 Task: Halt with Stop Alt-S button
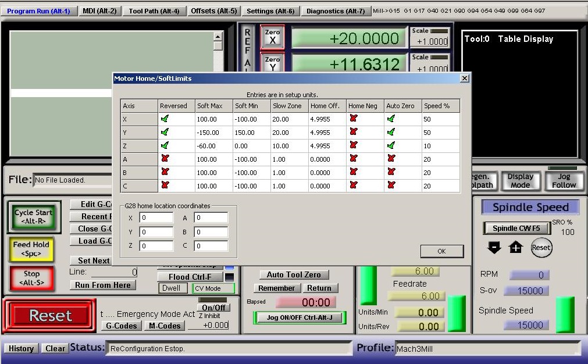point(31,278)
